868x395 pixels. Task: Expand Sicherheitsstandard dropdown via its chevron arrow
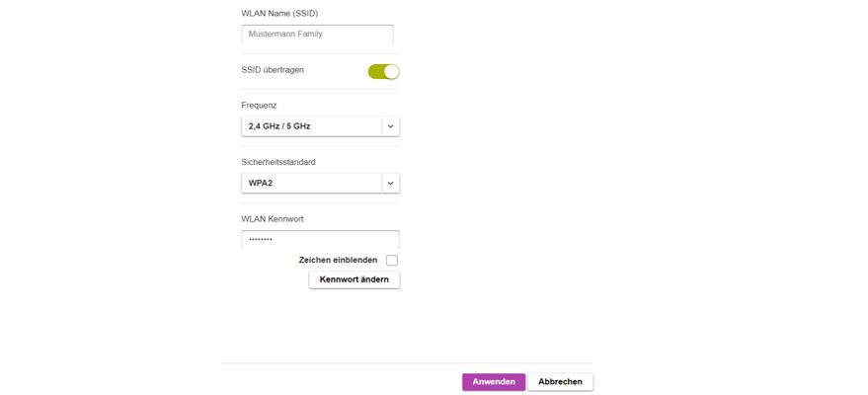[390, 183]
